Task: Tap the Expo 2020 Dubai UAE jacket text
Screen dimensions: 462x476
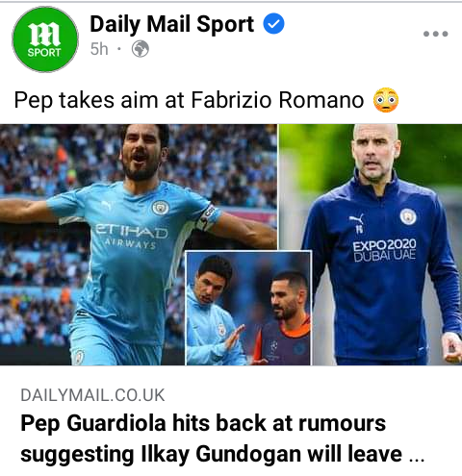Action: click(x=384, y=250)
